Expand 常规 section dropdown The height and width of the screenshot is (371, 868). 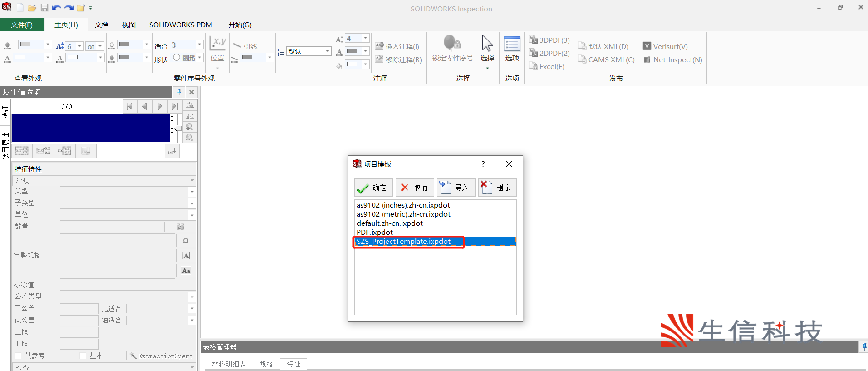pyautogui.click(x=104, y=180)
